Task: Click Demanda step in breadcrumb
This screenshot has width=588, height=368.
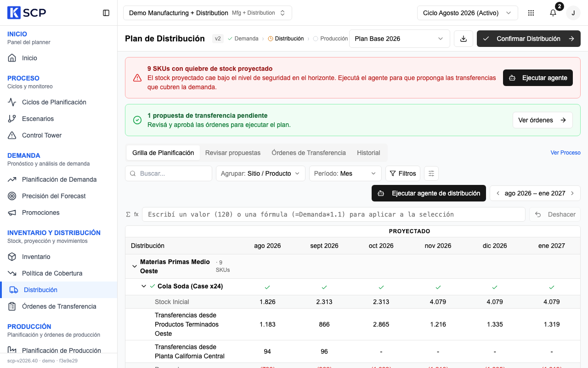Action: 243,39
